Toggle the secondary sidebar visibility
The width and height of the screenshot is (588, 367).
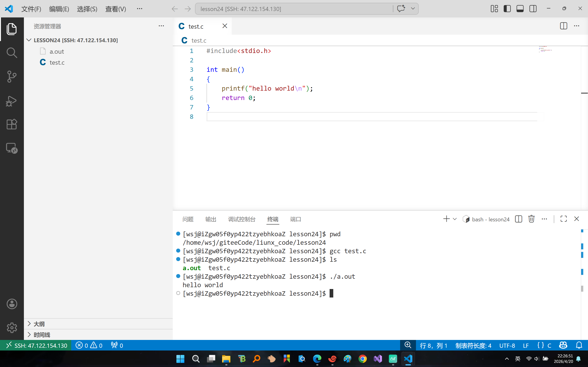coord(533,9)
